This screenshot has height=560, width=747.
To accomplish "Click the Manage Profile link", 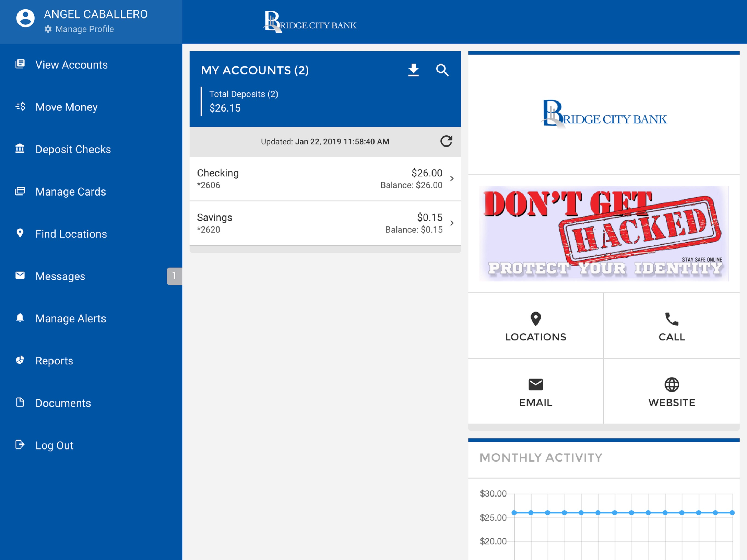I will pyautogui.click(x=84, y=29).
